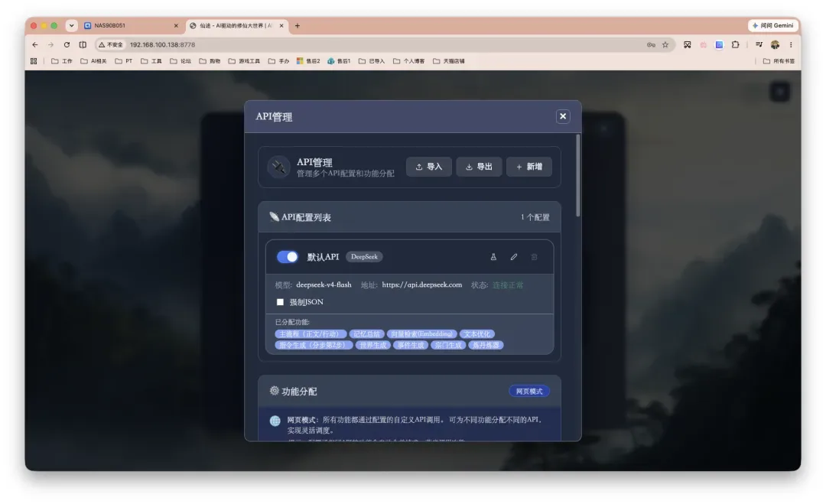This screenshot has width=826, height=504.
Task: Click the 1 个配置 count label
Action: (535, 217)
